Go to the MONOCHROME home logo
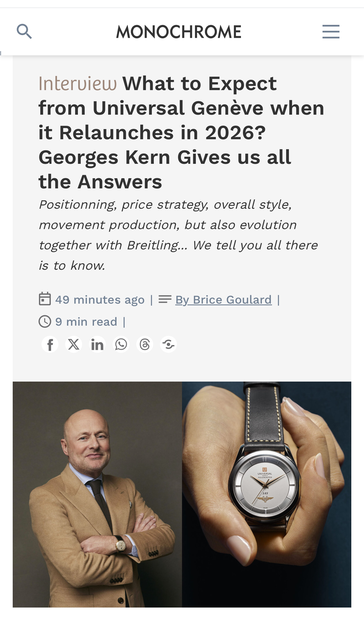Image resolution: width=364 pixels, height=629 pixels. pos(179,32)
